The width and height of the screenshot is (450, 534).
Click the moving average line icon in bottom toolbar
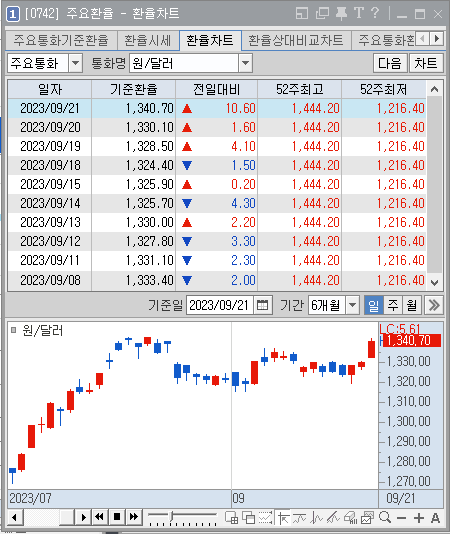pos(300,518)
